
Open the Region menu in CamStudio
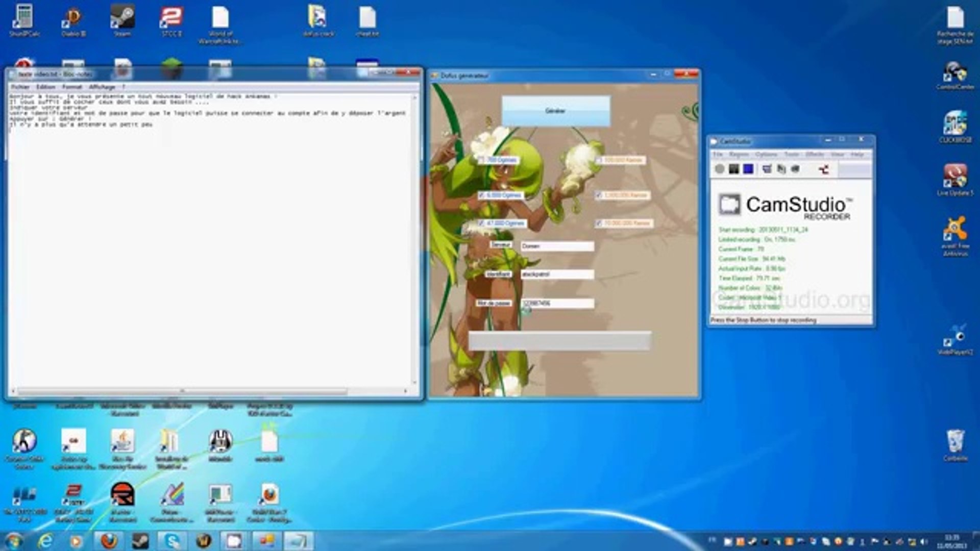coord(739,154)
